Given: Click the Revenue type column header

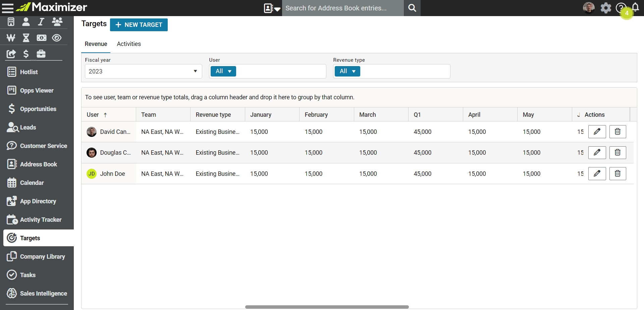Looking at the screenshot, I should pyautogui.click(x=218, y=114).
